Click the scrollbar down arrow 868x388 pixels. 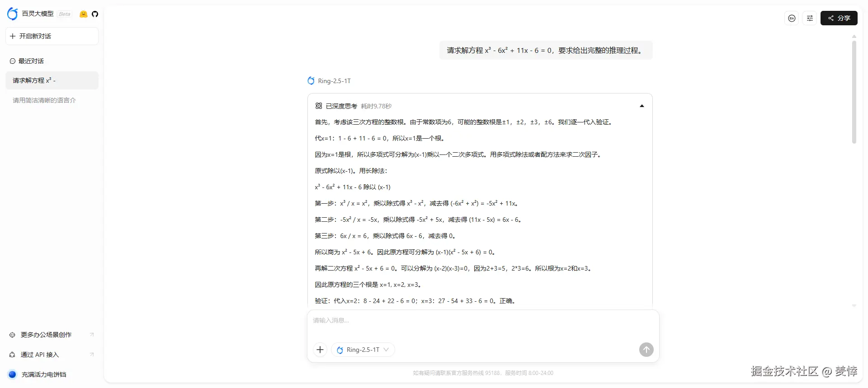(854, 306)
